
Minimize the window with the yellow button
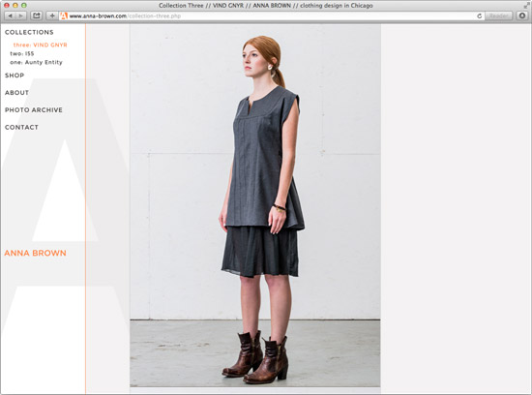point(15,6)
